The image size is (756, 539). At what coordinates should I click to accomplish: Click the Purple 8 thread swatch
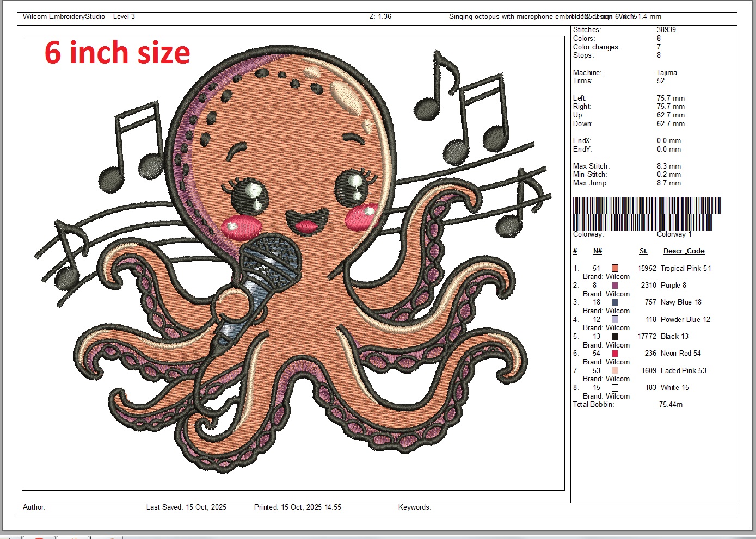click(x=614, y=286)
